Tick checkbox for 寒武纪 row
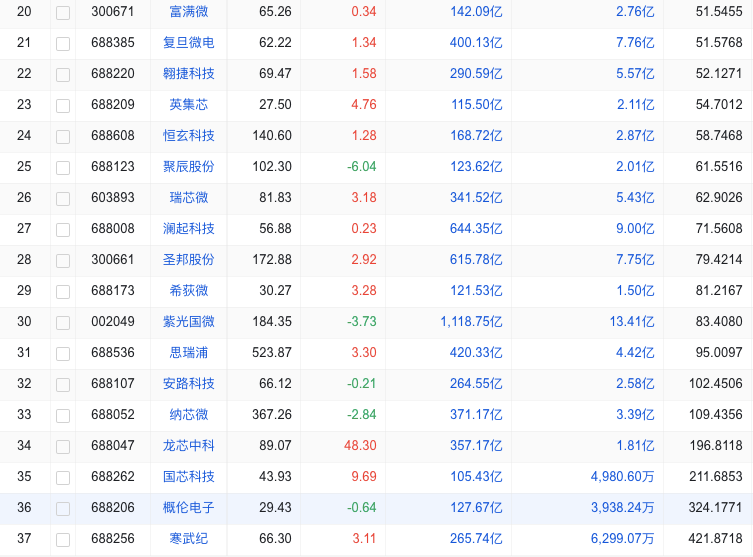This screenshot has height=557, width=753. coord(63,540)
